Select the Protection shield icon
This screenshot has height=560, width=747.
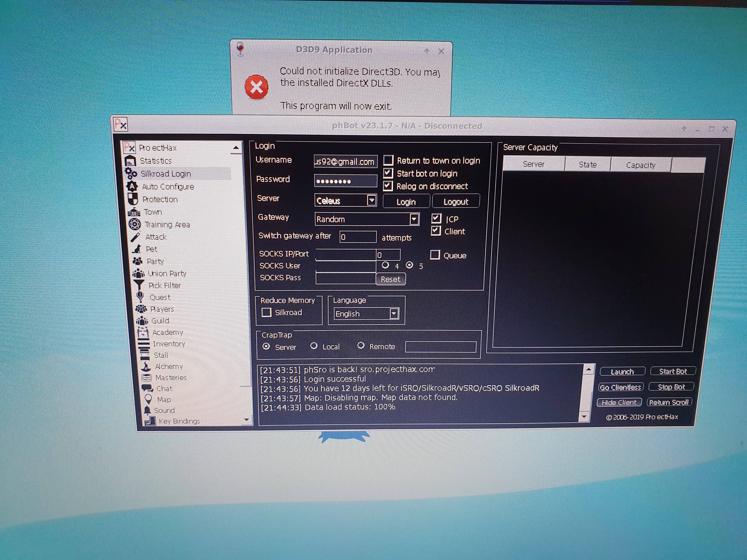click(x=133, y=199)
